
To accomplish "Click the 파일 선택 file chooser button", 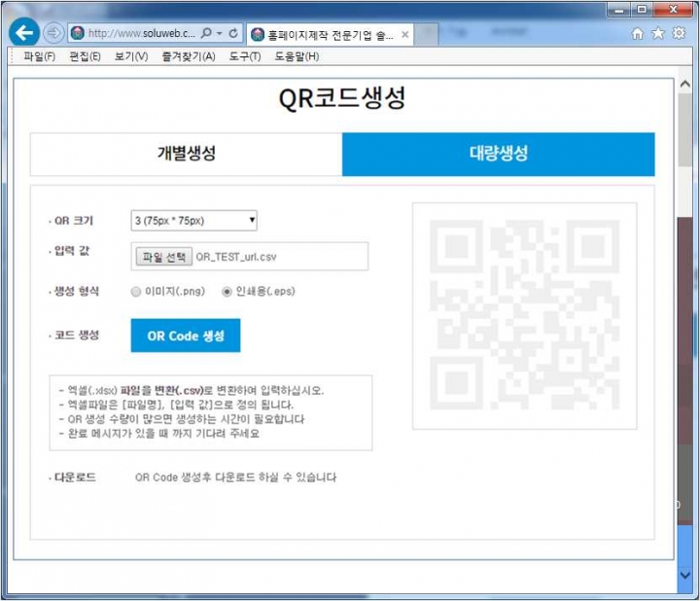I will pyautogui.click(x=164, y=257).
